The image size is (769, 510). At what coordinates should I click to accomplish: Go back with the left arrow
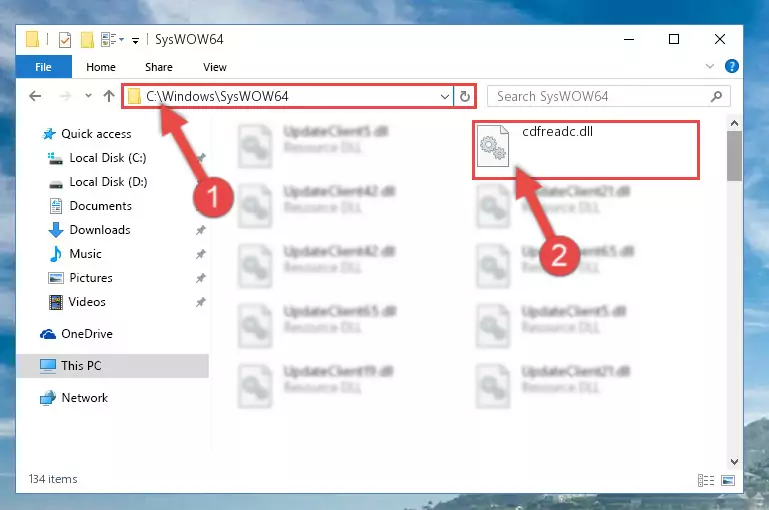pyautogui.click(x=35, y=96)
